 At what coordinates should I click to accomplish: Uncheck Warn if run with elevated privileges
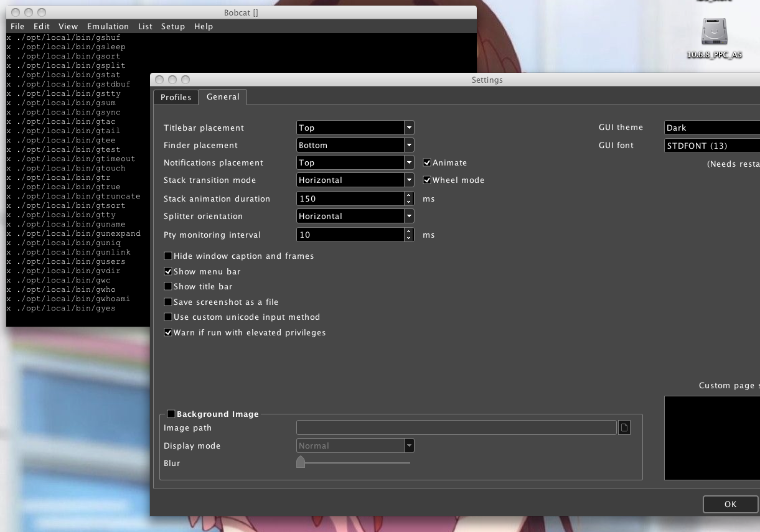click(x=168, y=332)
